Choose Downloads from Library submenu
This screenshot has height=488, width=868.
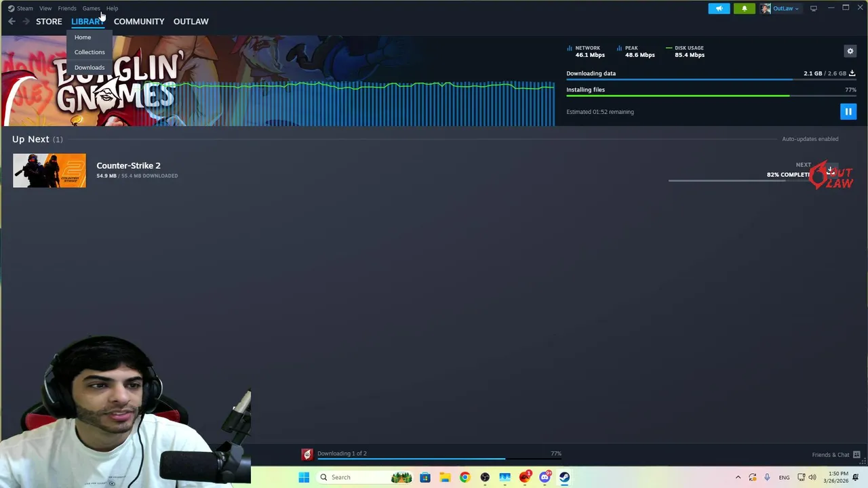tap(90, 68)
